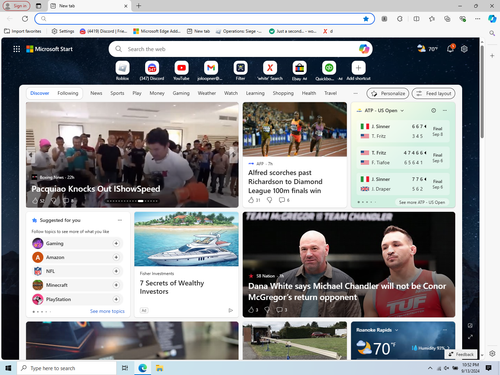Follow the Amazon topic plus button
The width and height of the screenshot is (500, 375).
click(116, 257)
